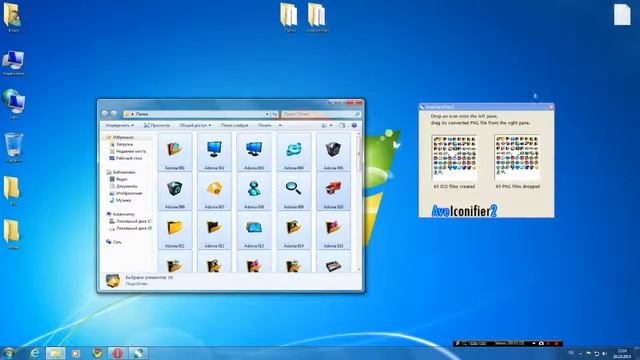Viewport: 640px width, 360px height.
Task: Open Видео library in navigation pane
Action: tap(122, 179)
